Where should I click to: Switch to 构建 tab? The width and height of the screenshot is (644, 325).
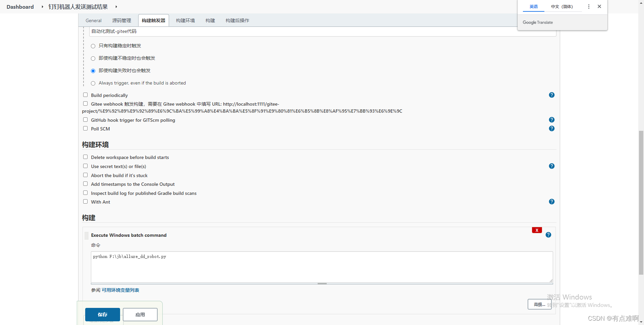210,20
